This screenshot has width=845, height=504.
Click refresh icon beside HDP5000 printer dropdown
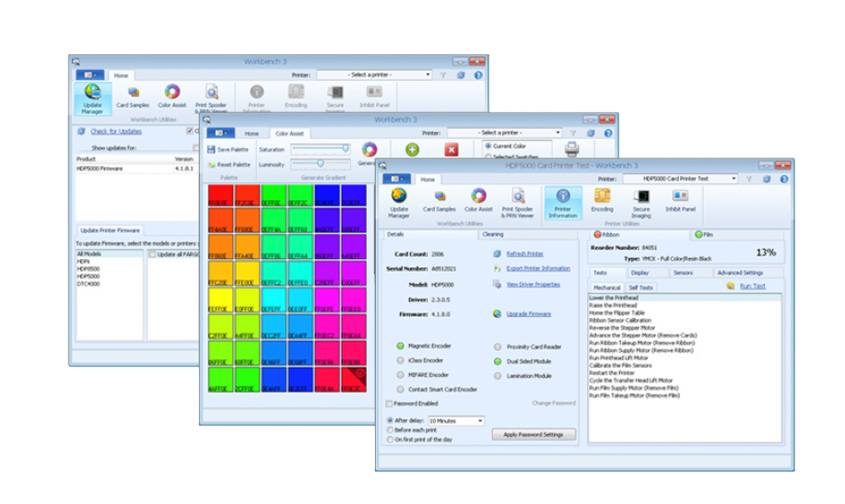click(x=767, y=179)
